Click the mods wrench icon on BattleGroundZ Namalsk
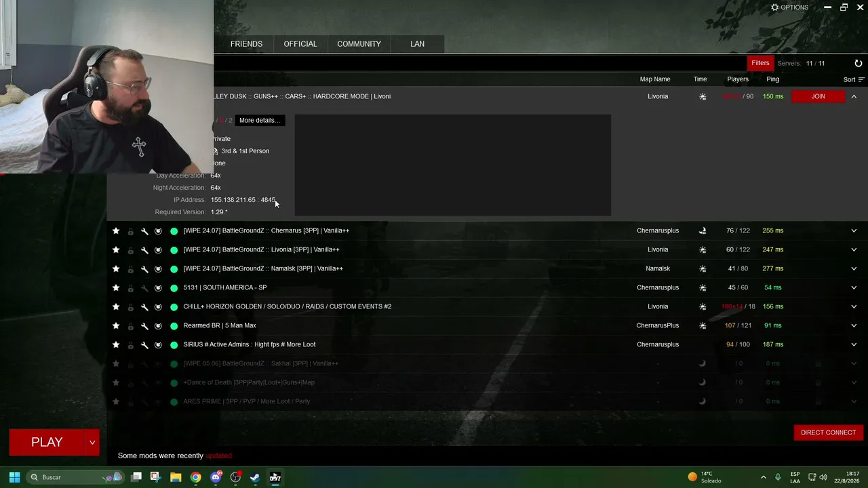The image size is (868, 488). coord(144,269)
